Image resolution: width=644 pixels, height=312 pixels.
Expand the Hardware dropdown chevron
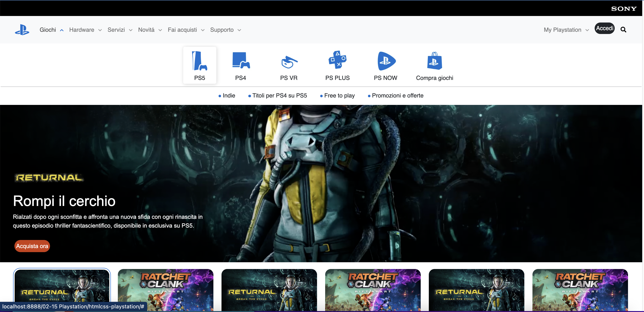[x=100, y=30]
